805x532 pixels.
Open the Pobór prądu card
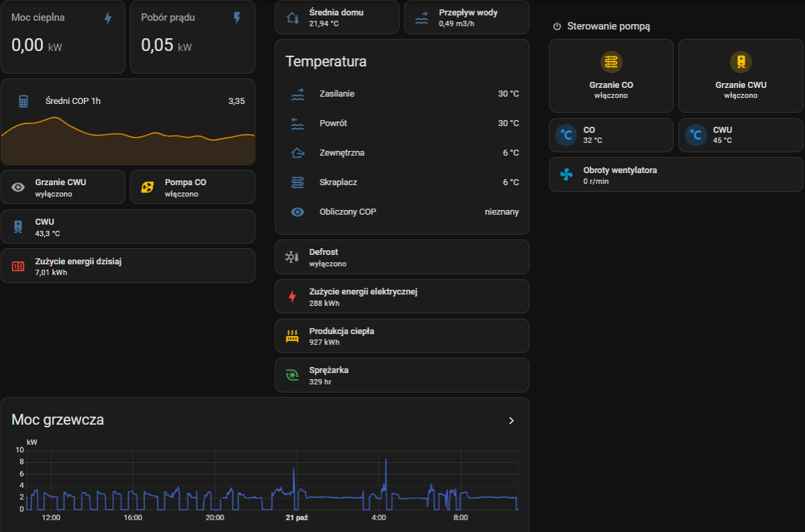click(192, 37)
